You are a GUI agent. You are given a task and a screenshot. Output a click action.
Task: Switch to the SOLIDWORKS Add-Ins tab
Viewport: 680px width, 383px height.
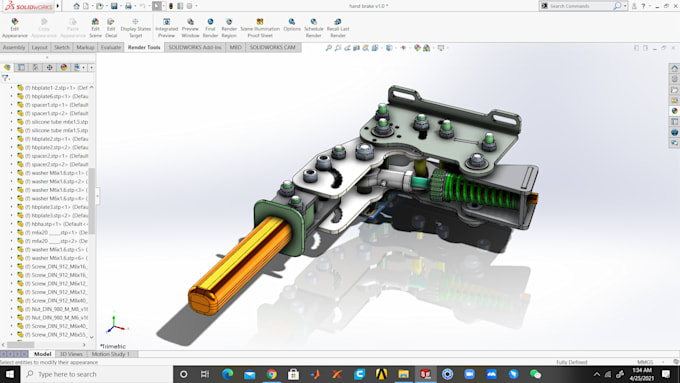[x=195, y=47]
